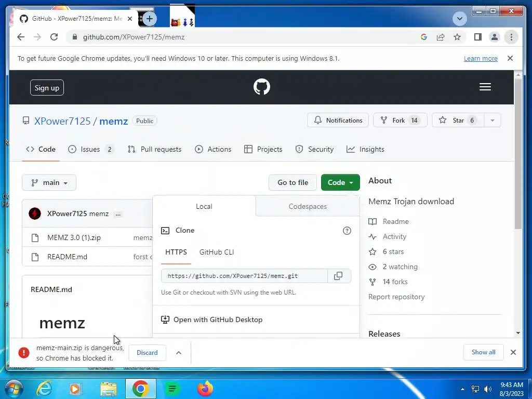This screenshot has height=399, width=532.
Task: Click the Google search icon in address bar
Action: click(x=424, y=37)
